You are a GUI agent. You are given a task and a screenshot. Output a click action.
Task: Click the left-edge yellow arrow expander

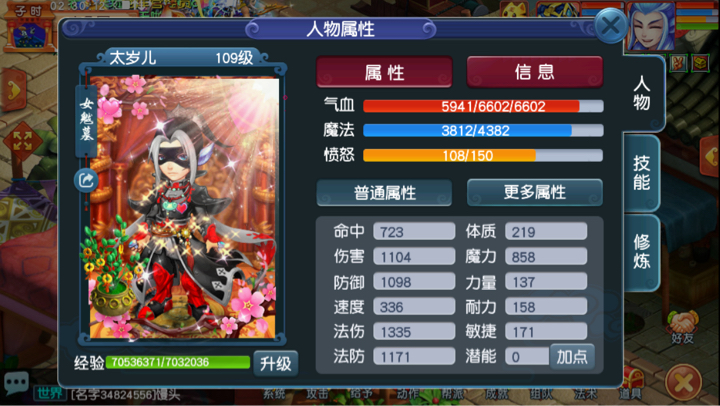pyautogui.click(x=14, y=89)
